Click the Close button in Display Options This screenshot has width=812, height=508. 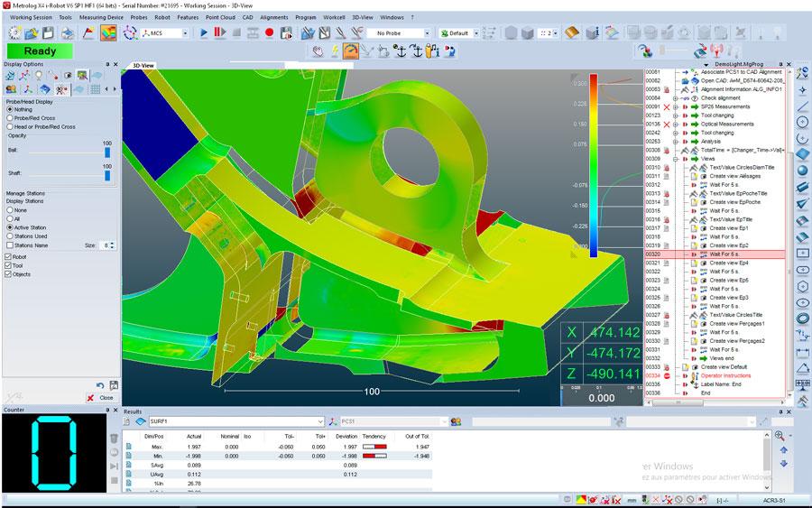pos(100,397)
